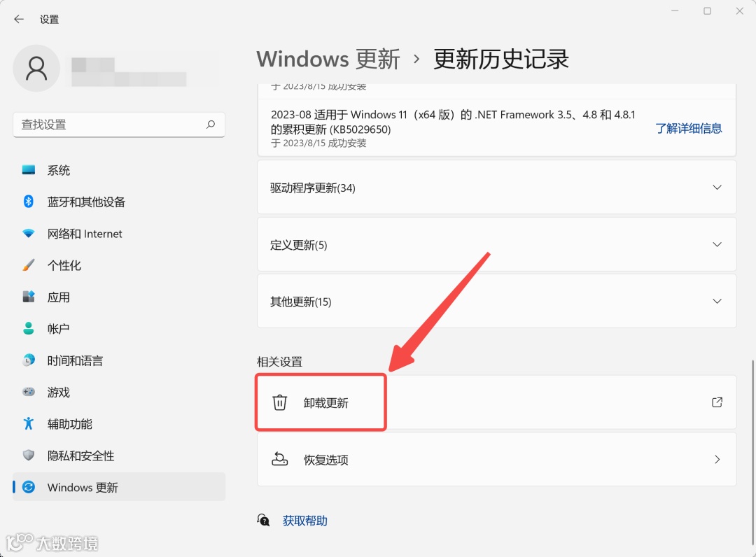Screen dimensions: 756x557
Task: Click the 系统 monitor icon
Action: click(29, 169)
